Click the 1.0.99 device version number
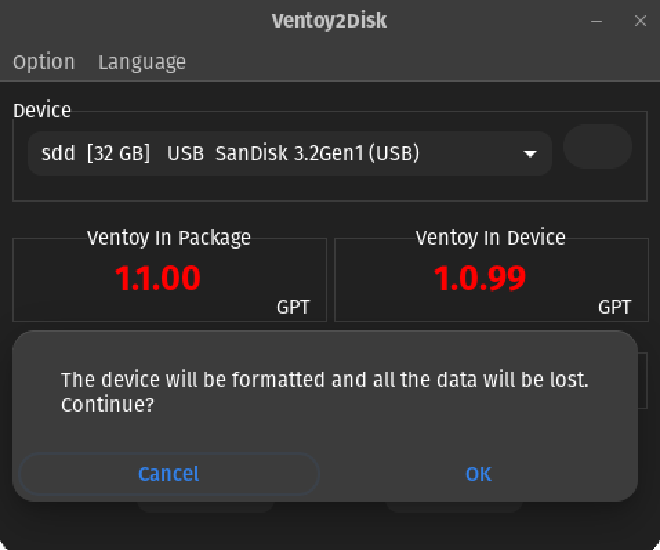Screen dimensions: 660x550 pos(480,278)
